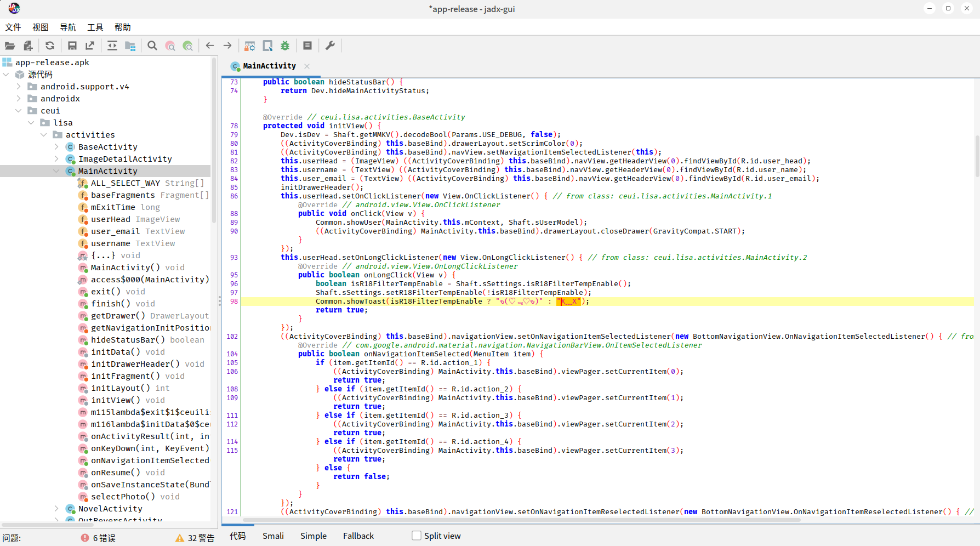This screenshot has height=546, width=980.
Task: Click the app-release.apk root icon
Action: tap(7, 62)
